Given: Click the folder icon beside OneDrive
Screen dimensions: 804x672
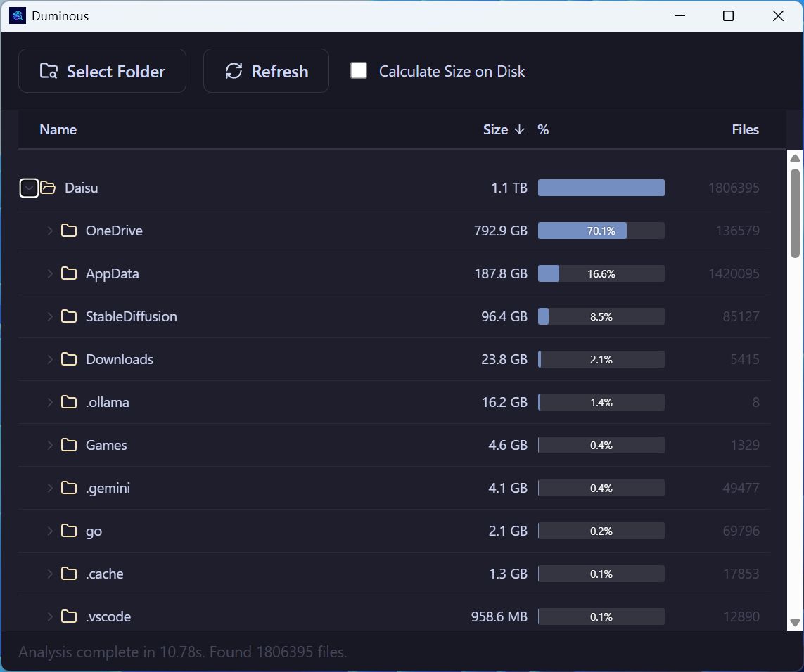Looking at the screenshot, I should click(69, 230).
